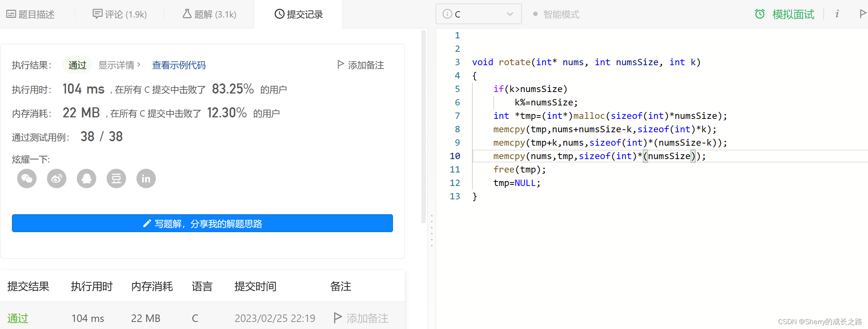868x329 pixels.
Task: Share result via LinkedIn icon
Action: tap(146, 178)
